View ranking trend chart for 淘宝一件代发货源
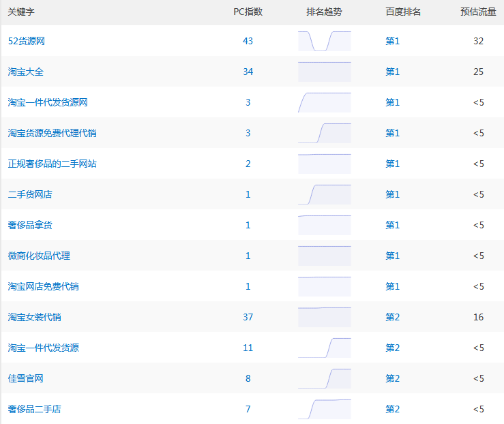The image size is (504, 424). click(x=325, y=348)
